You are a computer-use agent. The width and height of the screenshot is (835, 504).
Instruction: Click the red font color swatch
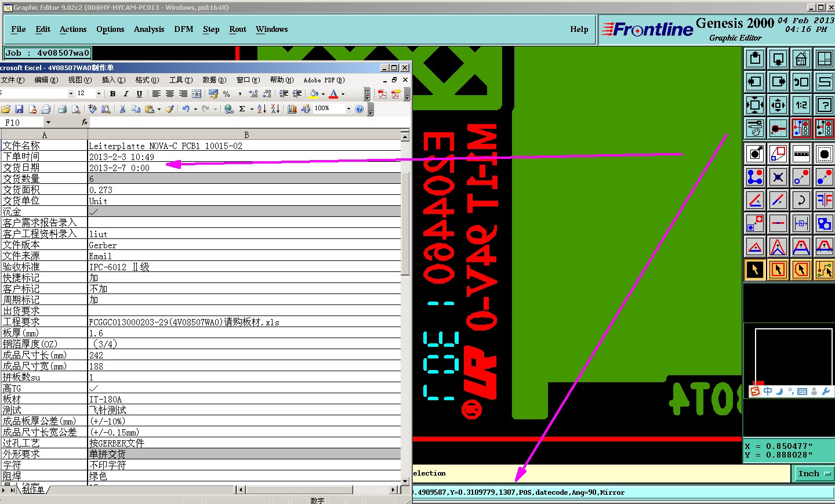pos(333,94)
